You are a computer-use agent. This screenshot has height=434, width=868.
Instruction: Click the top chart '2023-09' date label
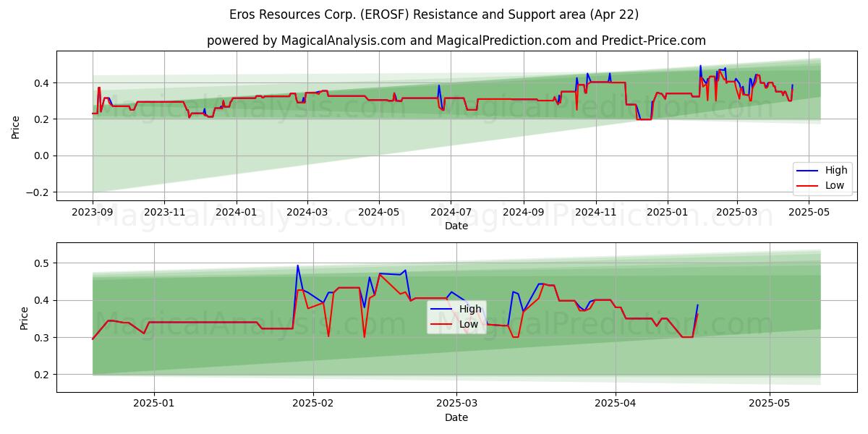tap(93, 213)
